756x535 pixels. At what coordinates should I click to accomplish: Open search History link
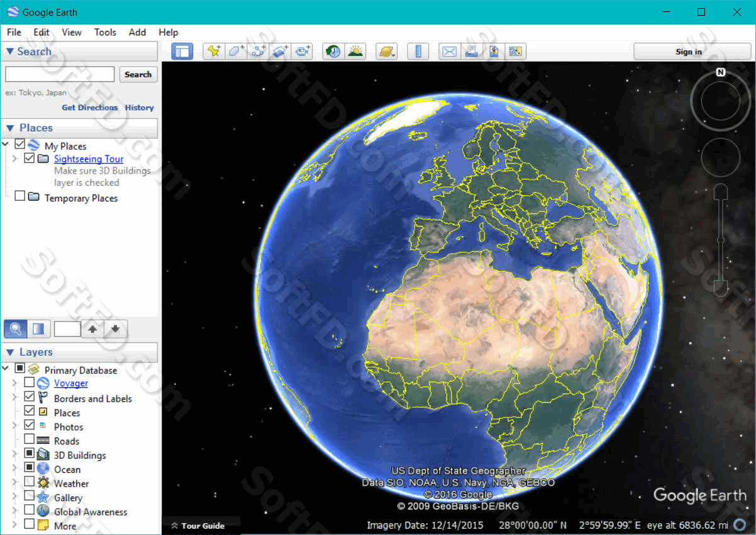pyautogui.click(x=139, y=108)
